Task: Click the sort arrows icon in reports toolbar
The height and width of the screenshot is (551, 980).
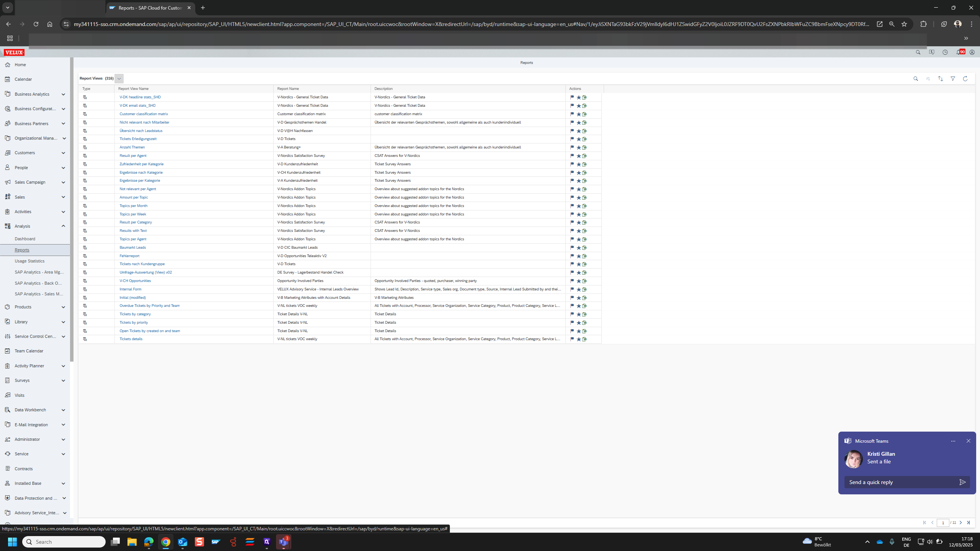Action: [x=940, y=79]
